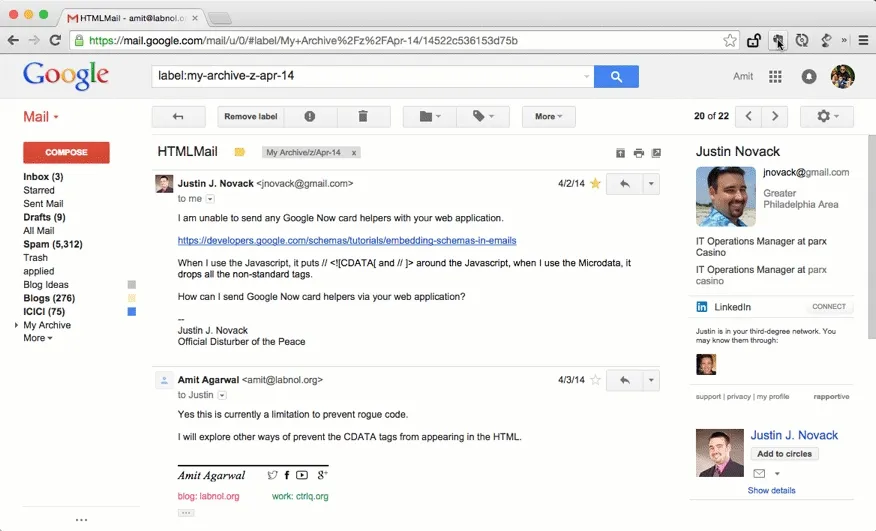Click the YouTube icon in signature
The width and height of the screenshot is (876, 531).
(302, 475)
